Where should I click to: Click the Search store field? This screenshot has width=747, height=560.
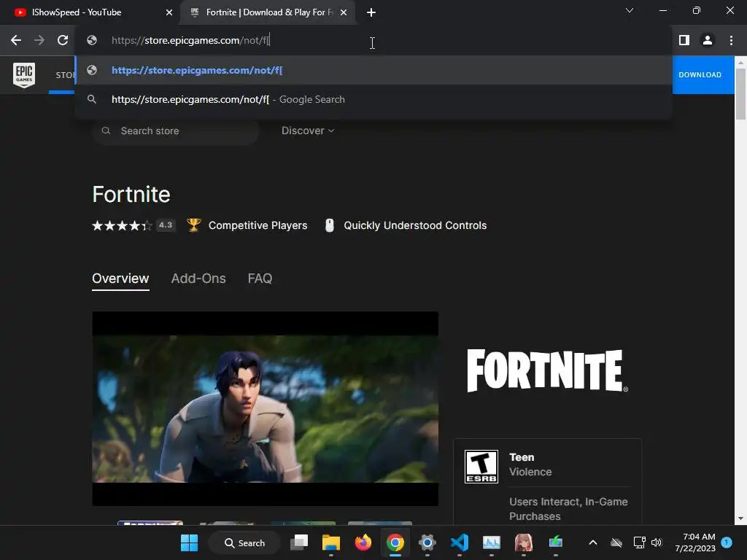[176, 131]
